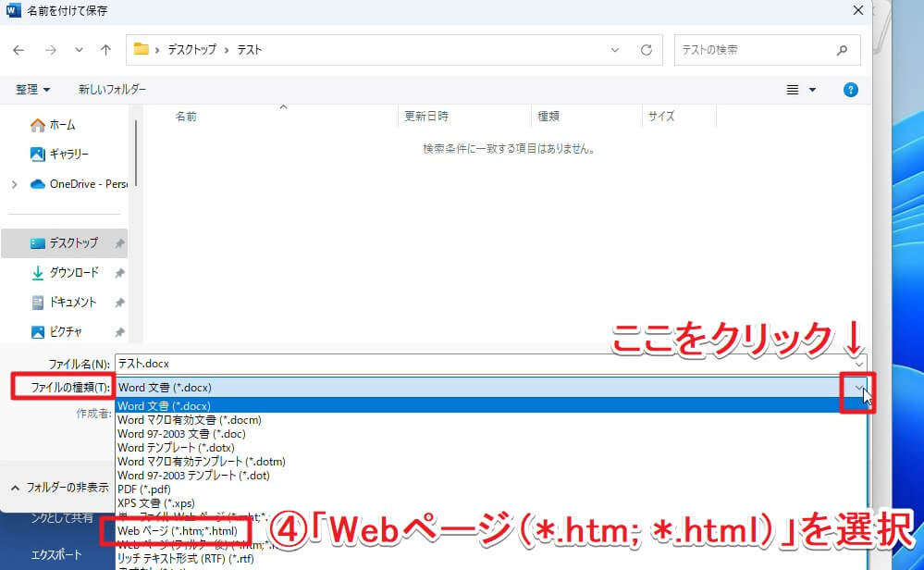Click the pin icon beside ダウンロード
Viewport: 924px width, 570px height.
click(x=119, y=273)
